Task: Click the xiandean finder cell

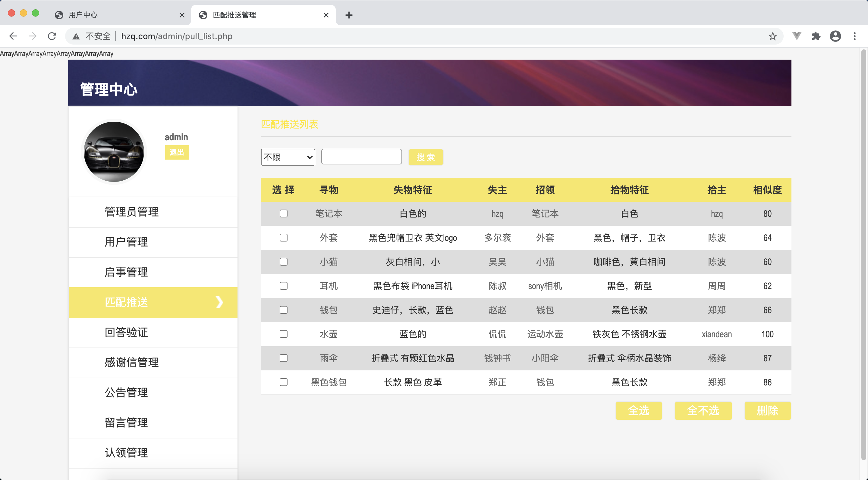Action: pyautogui.click(x=717, y=334)
